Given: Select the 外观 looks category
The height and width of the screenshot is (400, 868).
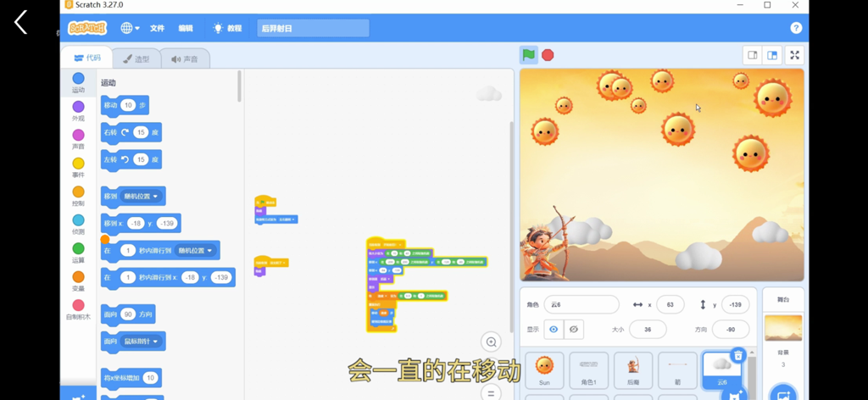Looking at the screenshot, I should [x=79, y=111].
